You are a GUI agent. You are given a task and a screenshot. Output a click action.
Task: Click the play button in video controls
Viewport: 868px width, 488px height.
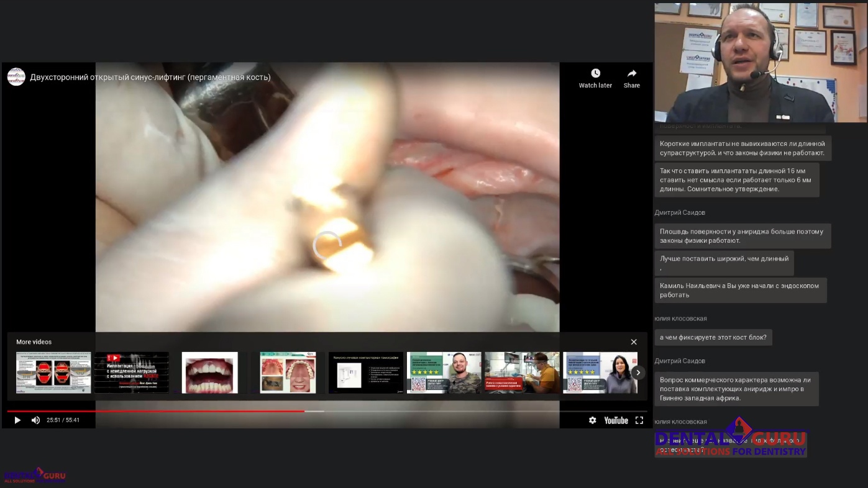point(17,420)
